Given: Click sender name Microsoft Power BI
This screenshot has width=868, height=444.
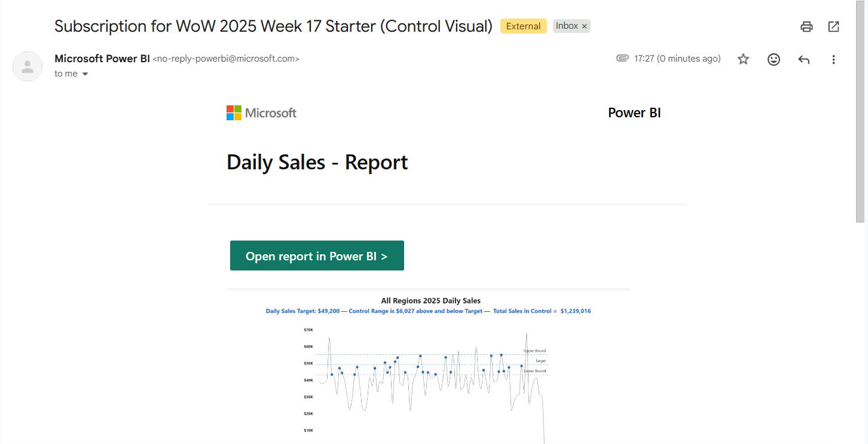Looking at the screenshot, I should point(102,59).
